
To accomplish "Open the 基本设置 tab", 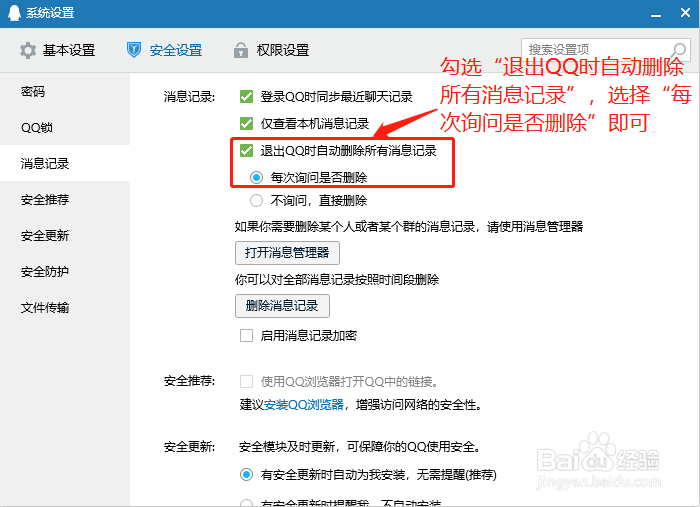I will [58, 50].
